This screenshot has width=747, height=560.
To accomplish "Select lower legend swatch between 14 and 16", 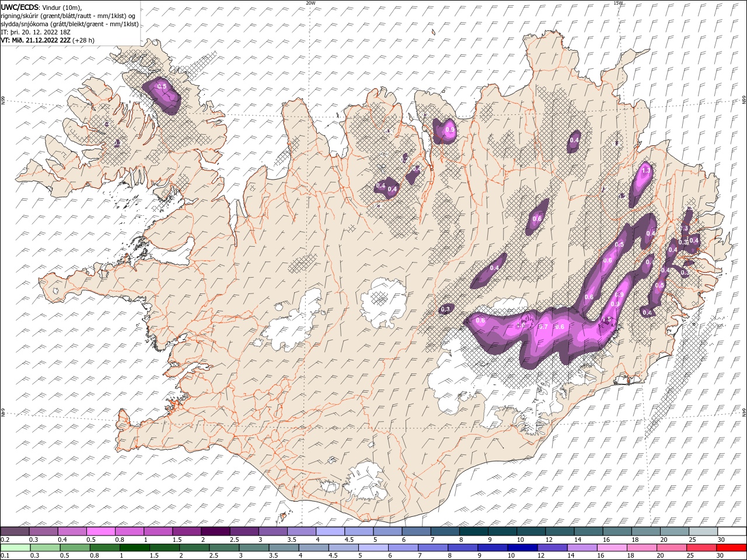I will [582, 548].
